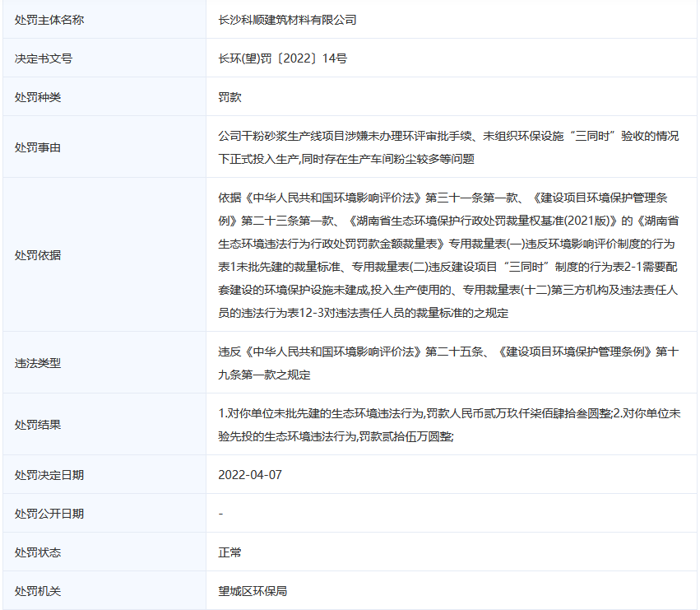The height and width of the screenshot is (610, 700).
Task: Click the 处罚依据 label
Action: point(38,255)
